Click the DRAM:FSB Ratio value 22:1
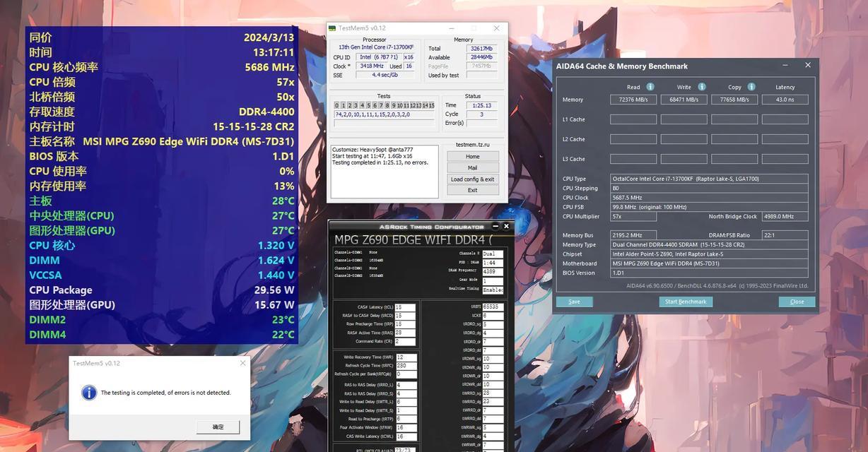Viewport: 868px width, 452px height. pos(785,235)
